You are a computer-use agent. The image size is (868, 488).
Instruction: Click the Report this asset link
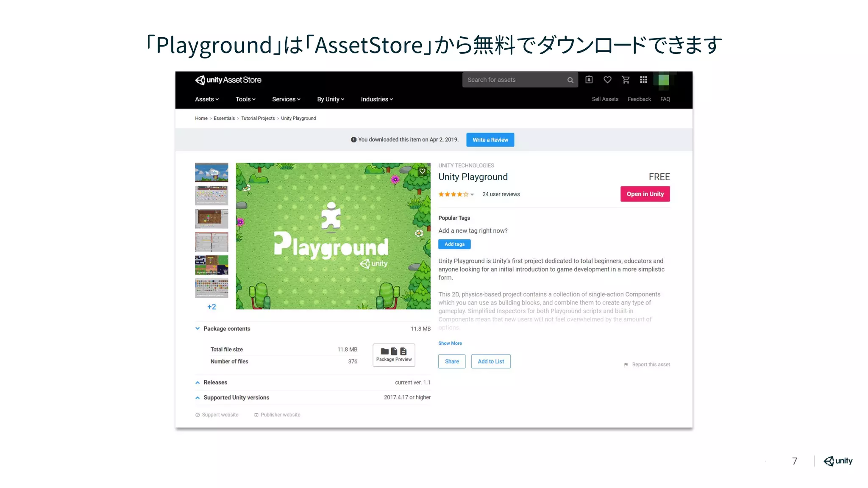click(651, 365)
